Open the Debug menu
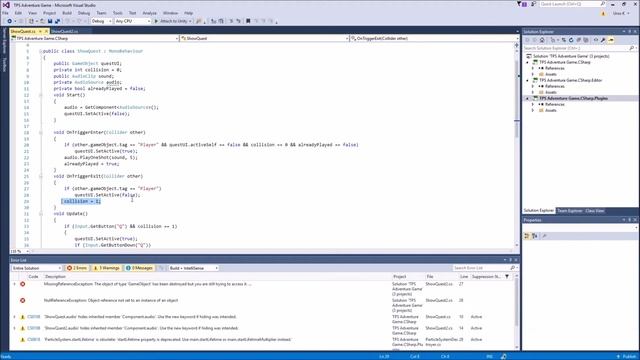This screenshot has height=360, width=640. pos(84,13)
